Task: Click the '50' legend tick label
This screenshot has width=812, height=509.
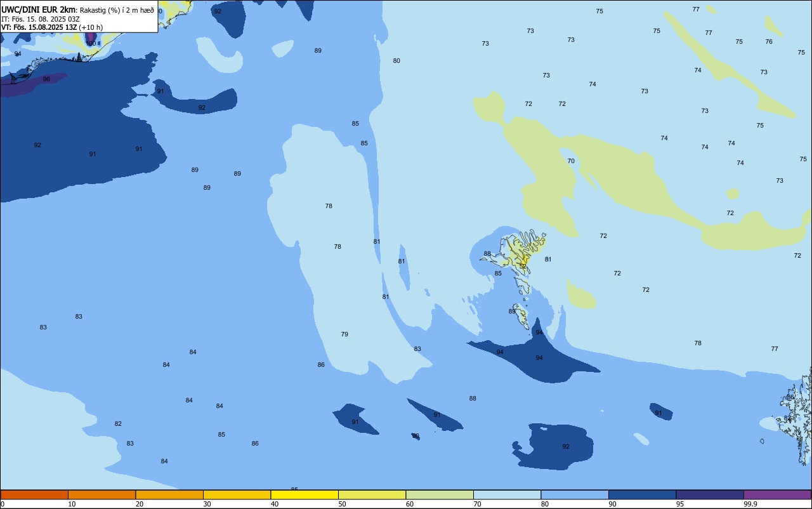Action: [x=343, y=504]
